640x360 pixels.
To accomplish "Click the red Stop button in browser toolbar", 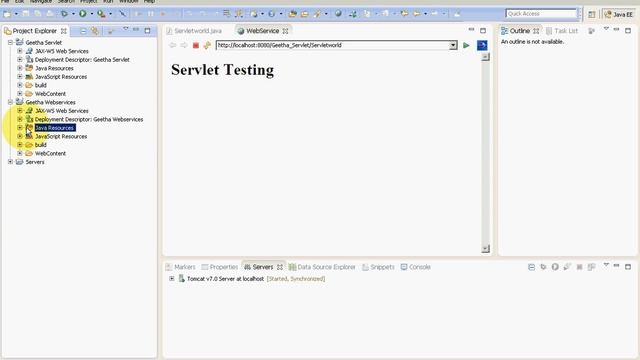I will click(196, 45).
